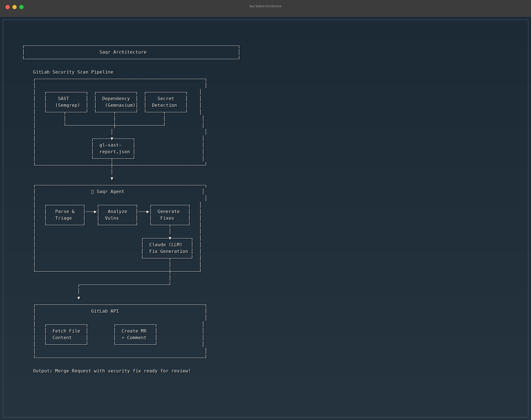The width and height of the screenshot is (531, 420).
Task: Click the Dependency (Gemnasium) box
Action: 116,102
